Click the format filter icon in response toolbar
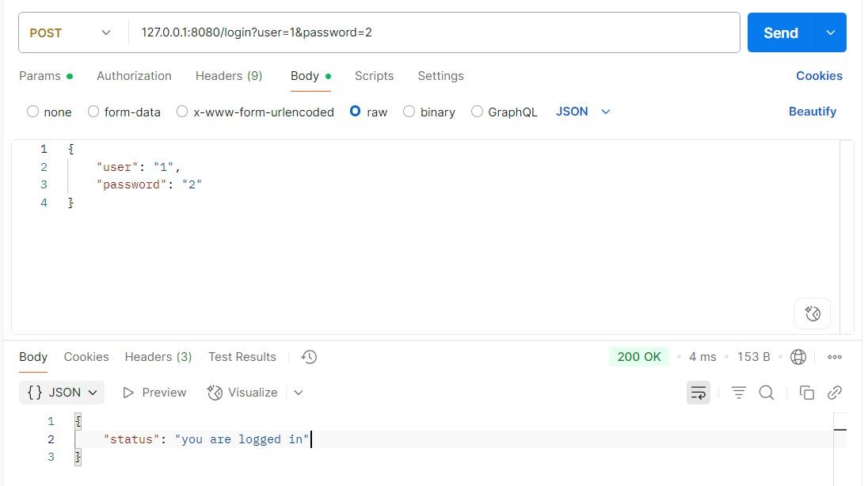868x486 pixels. [x=738, y=392]
